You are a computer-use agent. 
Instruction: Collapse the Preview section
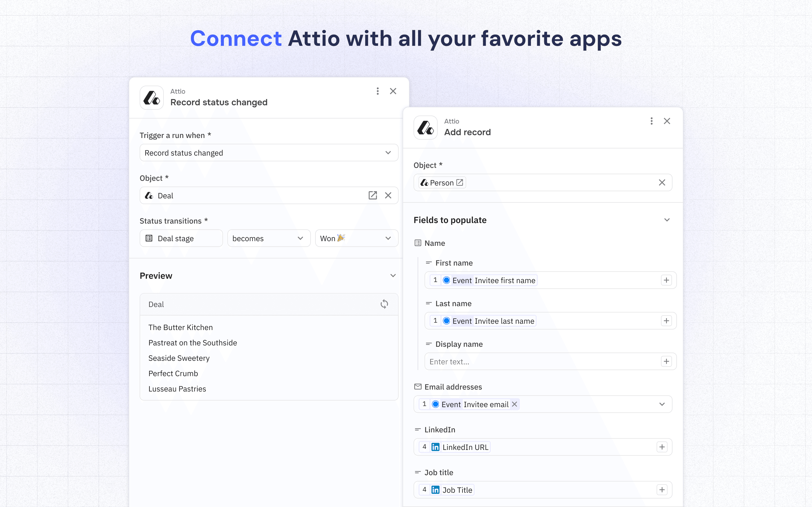coord(393,276)
